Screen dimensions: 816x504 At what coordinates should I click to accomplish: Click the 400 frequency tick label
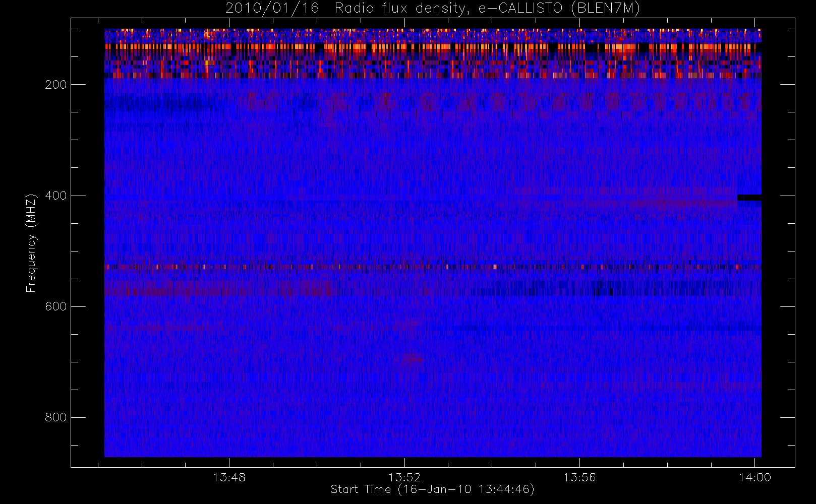[x=56, y=196]
